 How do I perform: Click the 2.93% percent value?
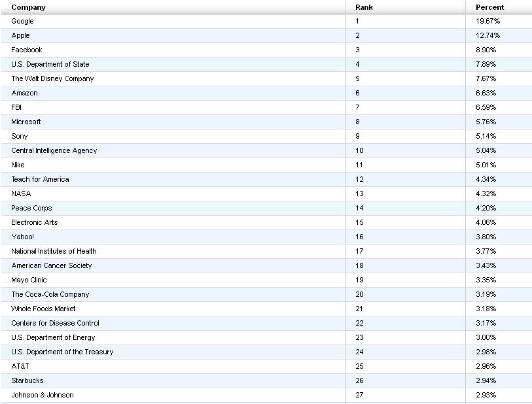coord(486,396)
